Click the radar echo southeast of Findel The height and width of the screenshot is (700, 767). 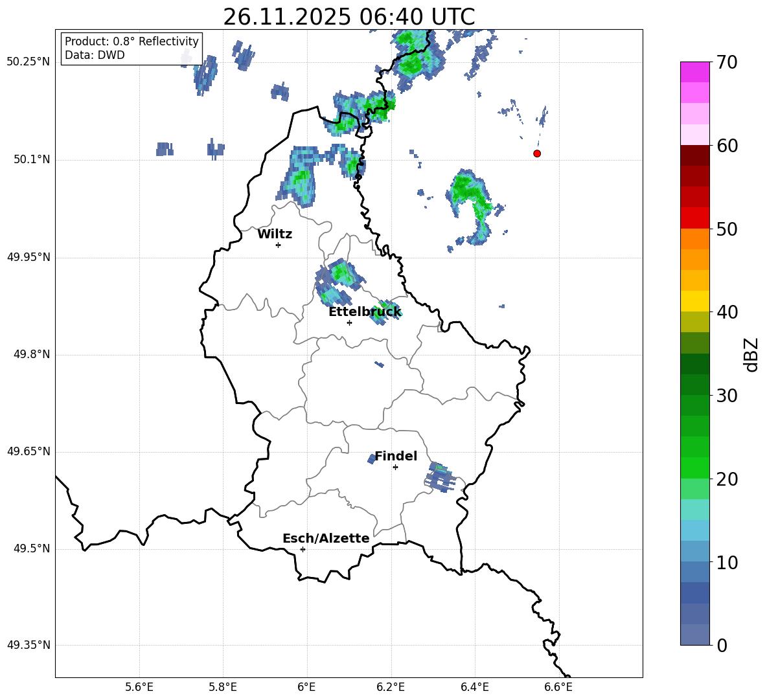440,479
